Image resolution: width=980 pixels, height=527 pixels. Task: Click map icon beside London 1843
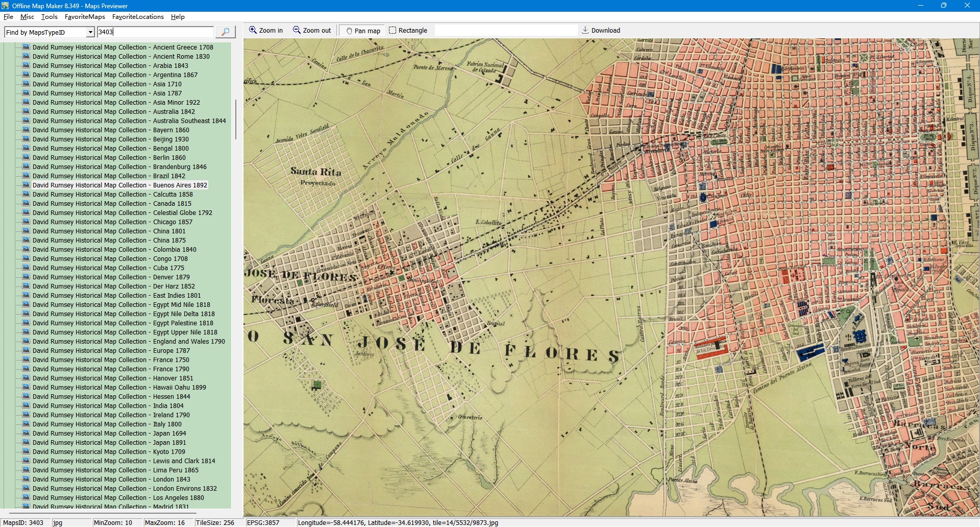point(26,480)
